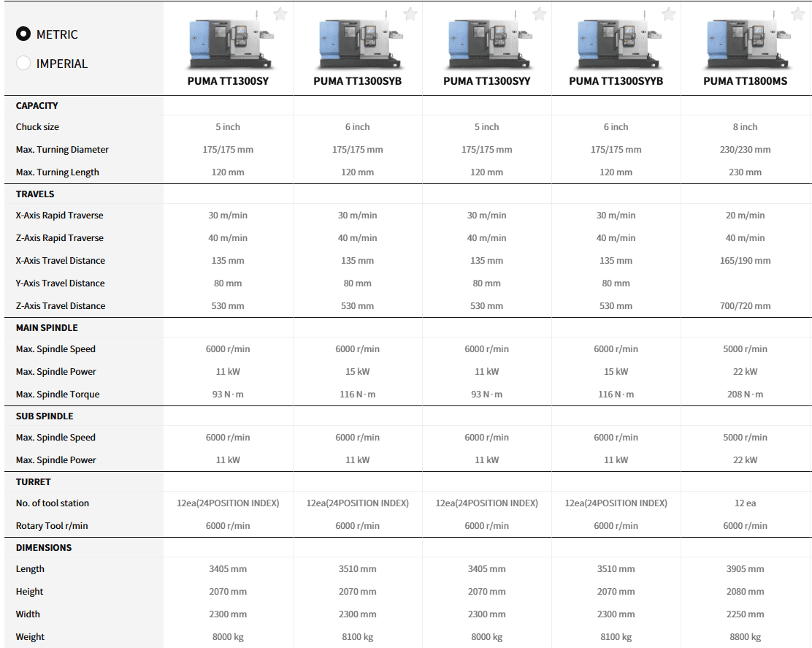Open the PUMA TT1300SYYB machine photo

616,42
